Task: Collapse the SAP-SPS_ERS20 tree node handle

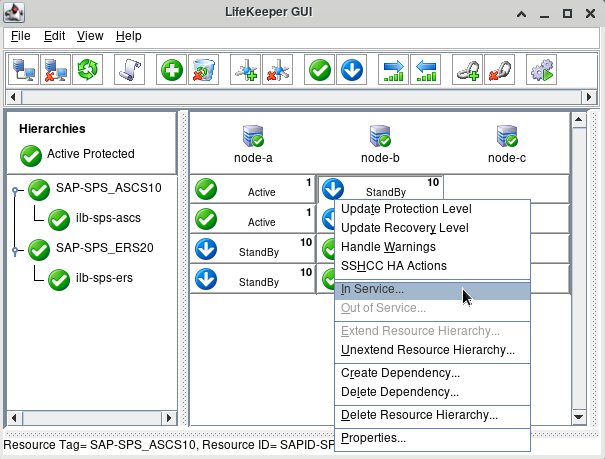Action: tap(15, 248)
